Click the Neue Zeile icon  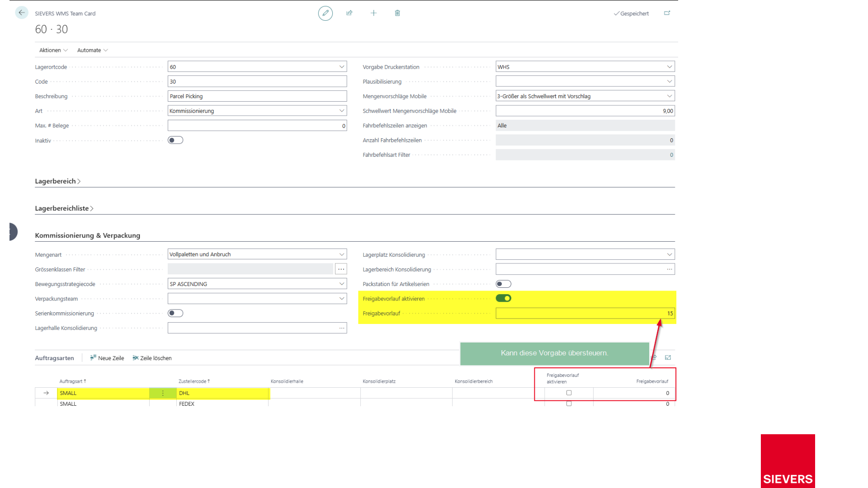click(93, 357)
